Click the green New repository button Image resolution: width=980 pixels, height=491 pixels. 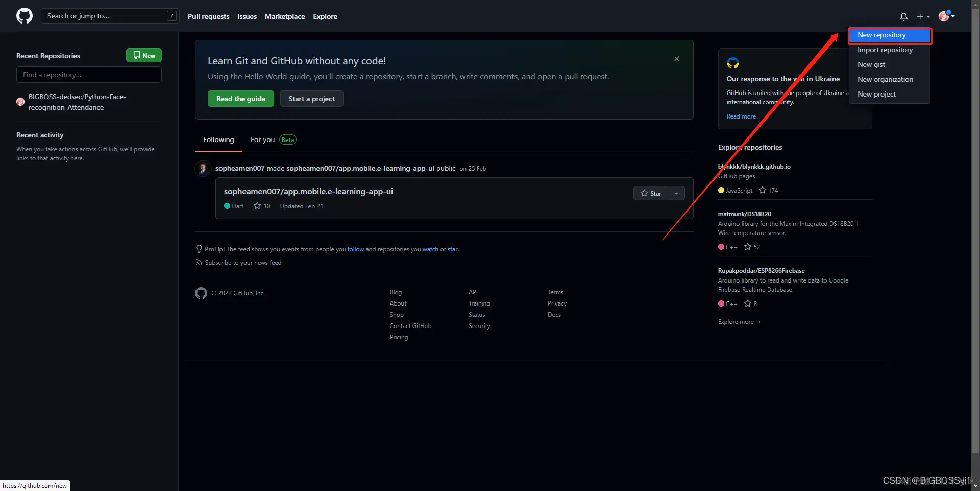click(x=144, y=55)
